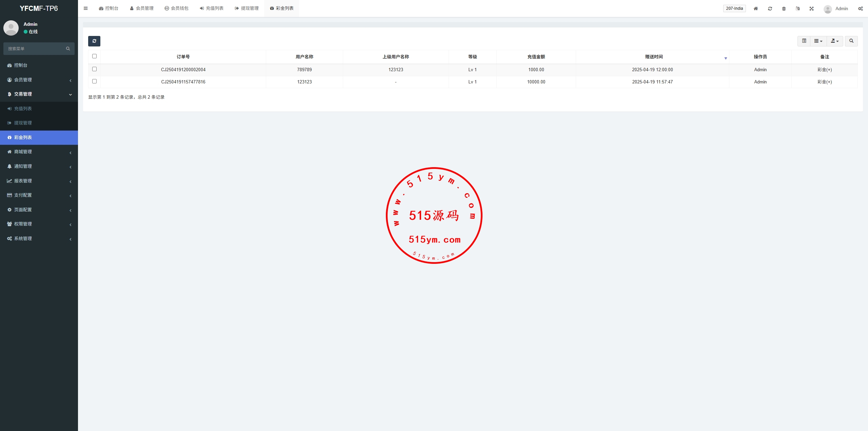Image resolution: width=868 pixels, height=431 pixels.
Task: Sort by the 赠送时间 column header
Action: tap(654, 57)
